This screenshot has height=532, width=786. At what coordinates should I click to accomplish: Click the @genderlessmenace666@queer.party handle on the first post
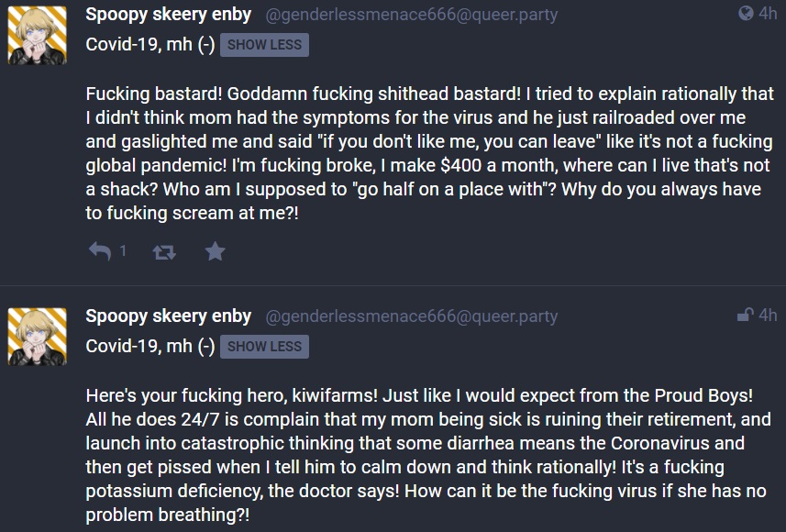point(411,15)
